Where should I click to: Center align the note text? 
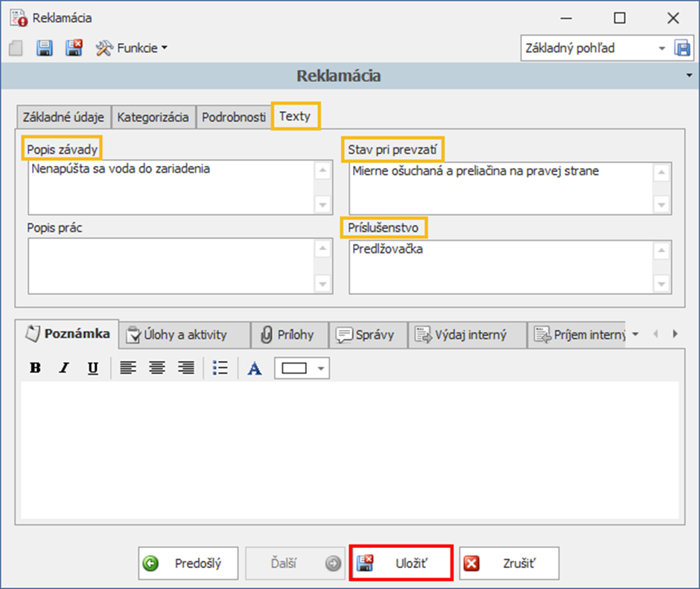coord(156,368)
